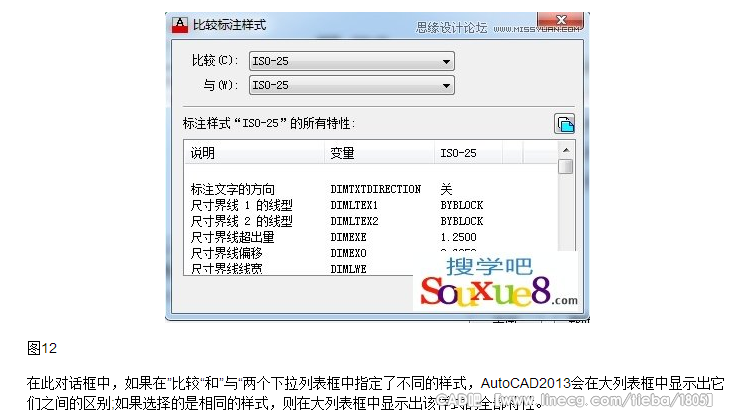Select the row 尺寸界线超出量
This screenshot has width=742, height=417.
pyautogui.click(x=371, y=237)
